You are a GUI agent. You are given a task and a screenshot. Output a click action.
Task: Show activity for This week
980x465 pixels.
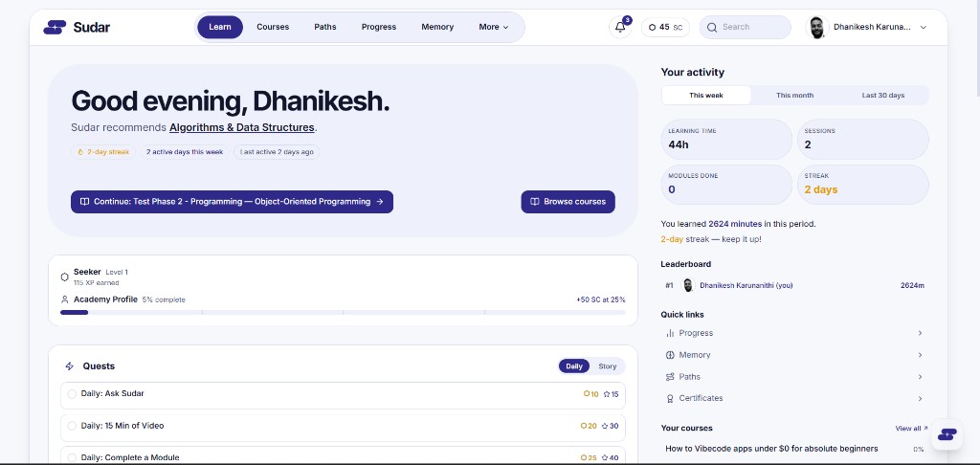[x=706, y=95]
